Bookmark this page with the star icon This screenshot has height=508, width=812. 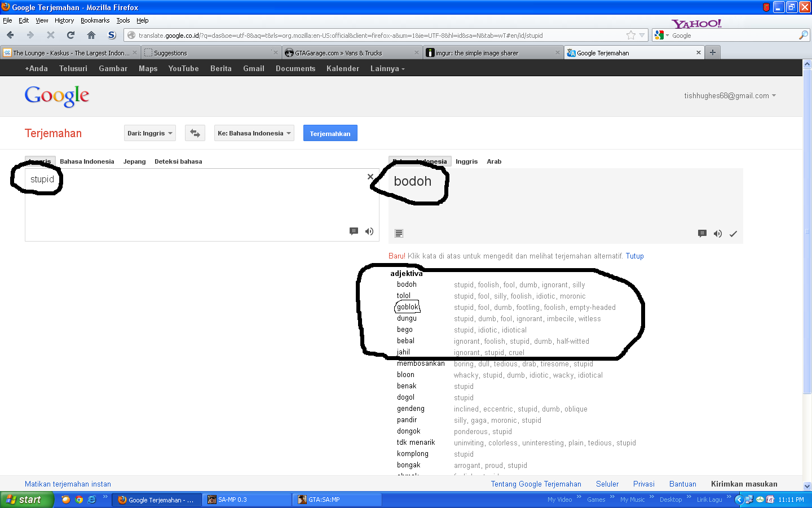(x=631, y=35)
